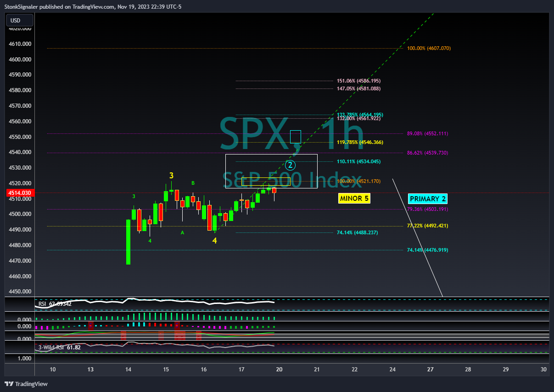Image resolution: width=554 pixels, height=392 pixels.
Task: Click the 100.00% (4607.070) fib label
Action: coord(429,48)
